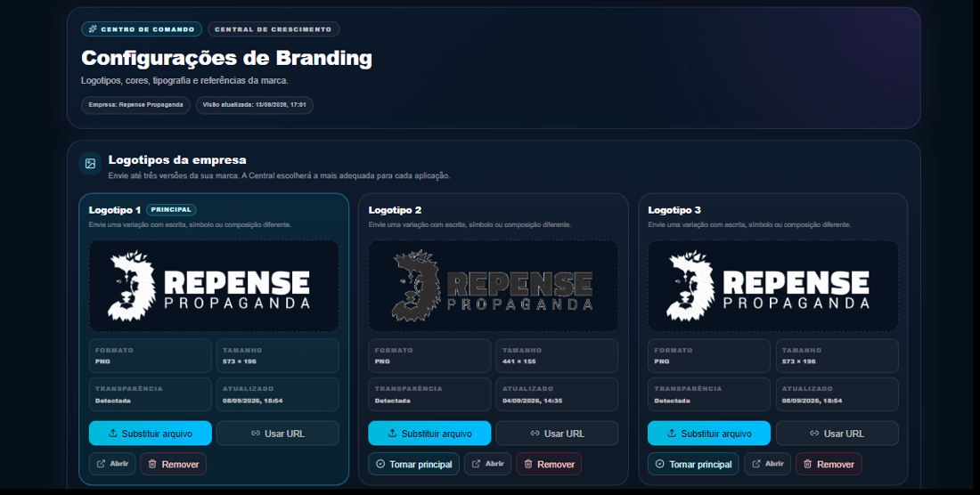The width and height of the screenshot is (980, 495).
Task: Click the 441 × 155 size value
Action: tap(519, 361)
